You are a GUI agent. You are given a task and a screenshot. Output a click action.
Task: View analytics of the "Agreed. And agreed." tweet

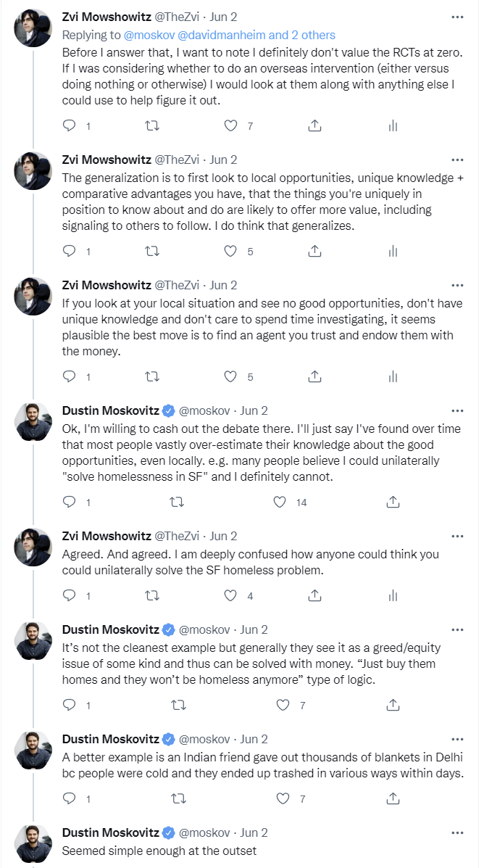393,595
